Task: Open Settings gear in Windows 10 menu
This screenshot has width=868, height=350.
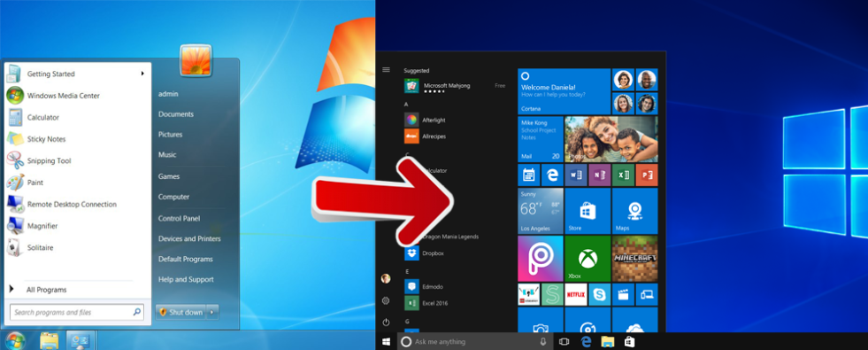Action: (x=386, y=300)
